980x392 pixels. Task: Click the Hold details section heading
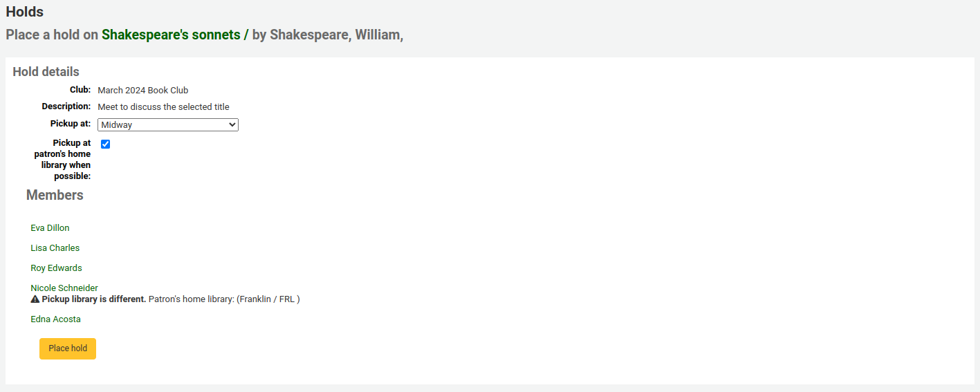click(46, 72)
